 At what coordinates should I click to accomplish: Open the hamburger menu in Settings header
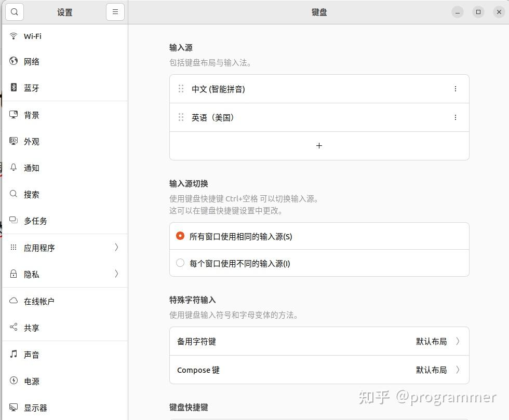(115, 12)
